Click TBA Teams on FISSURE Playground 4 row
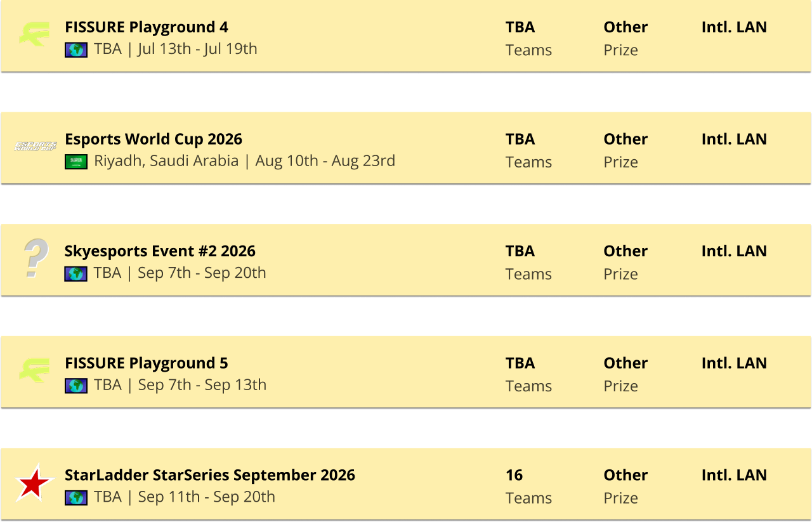The height and width of the screenshot is (522, 812). coord(528,39)
